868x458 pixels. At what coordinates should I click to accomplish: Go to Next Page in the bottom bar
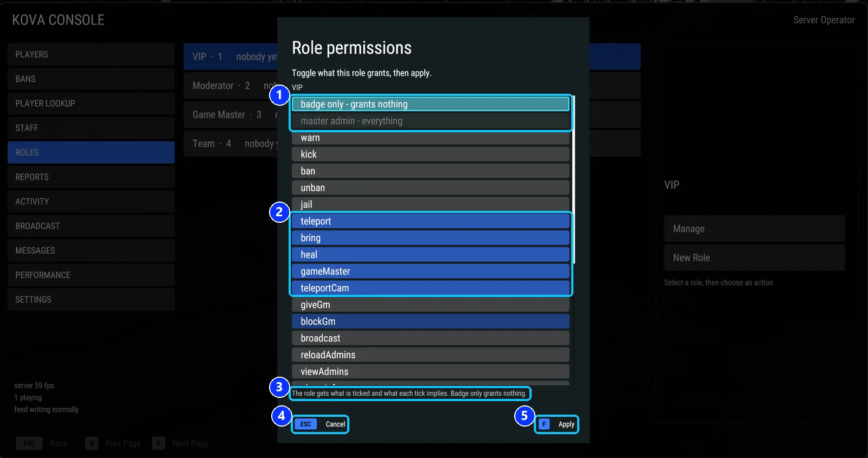pyautogui.click(x=180, y=443)
